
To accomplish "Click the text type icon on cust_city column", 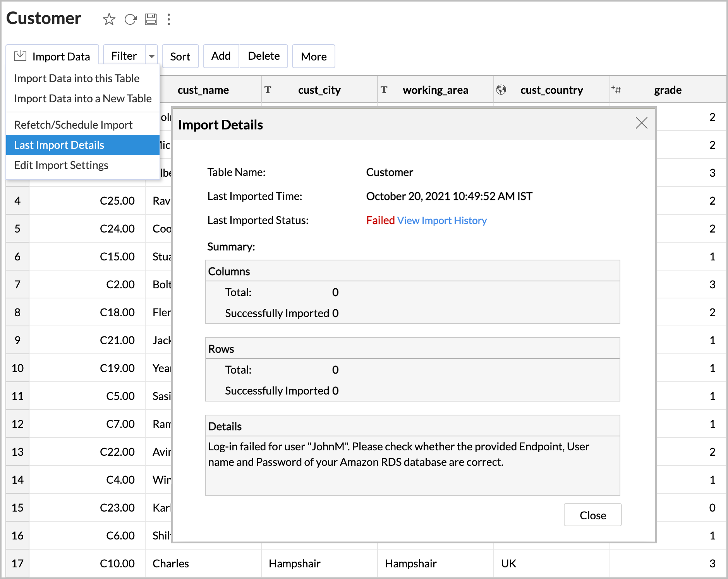I will click(269, 90).
